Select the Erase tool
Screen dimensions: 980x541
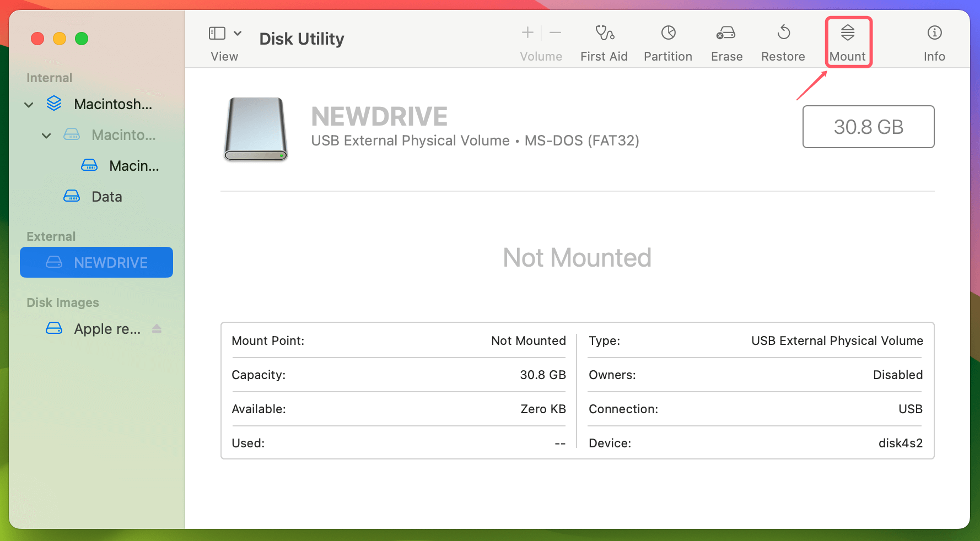tap(726, 41)
